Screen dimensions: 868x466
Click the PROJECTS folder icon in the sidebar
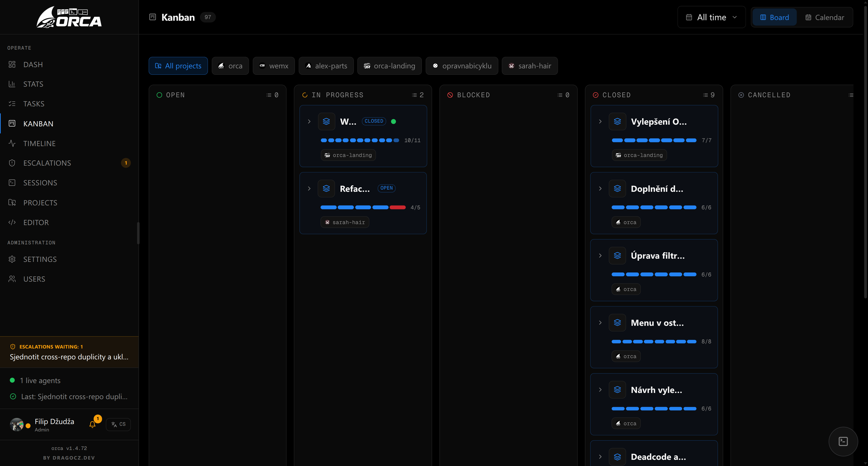coord(12,203)
